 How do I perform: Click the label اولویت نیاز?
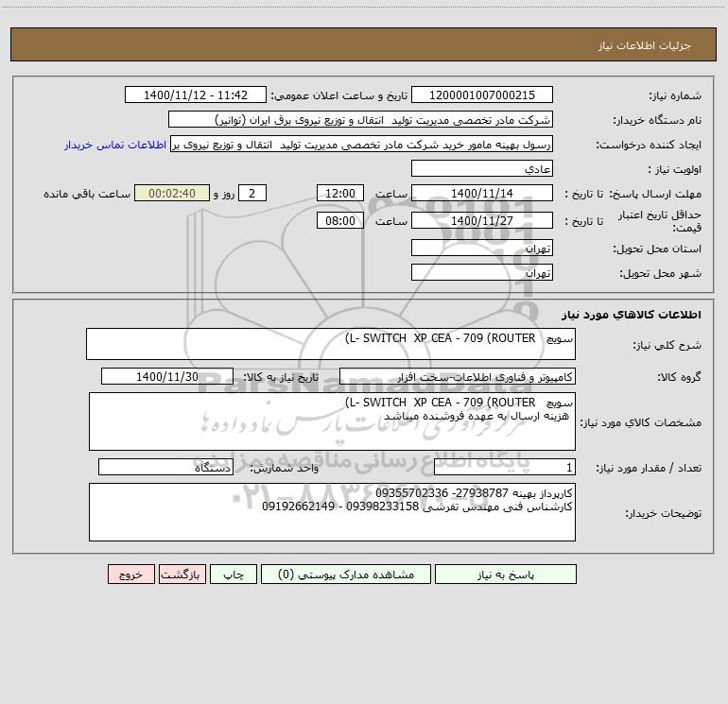pyautogui.click(x=675, y=170)
